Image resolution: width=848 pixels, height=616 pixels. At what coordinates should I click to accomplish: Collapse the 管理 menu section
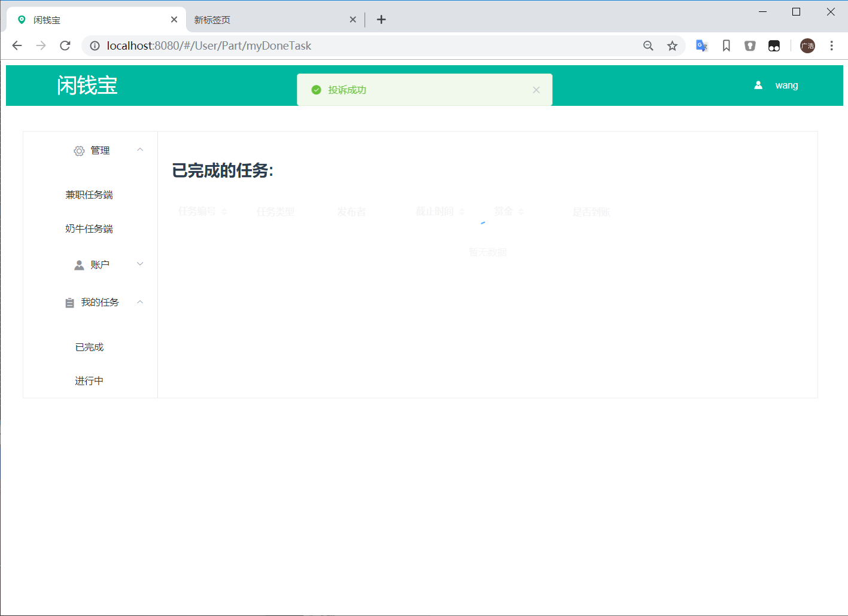click(140, 150)
